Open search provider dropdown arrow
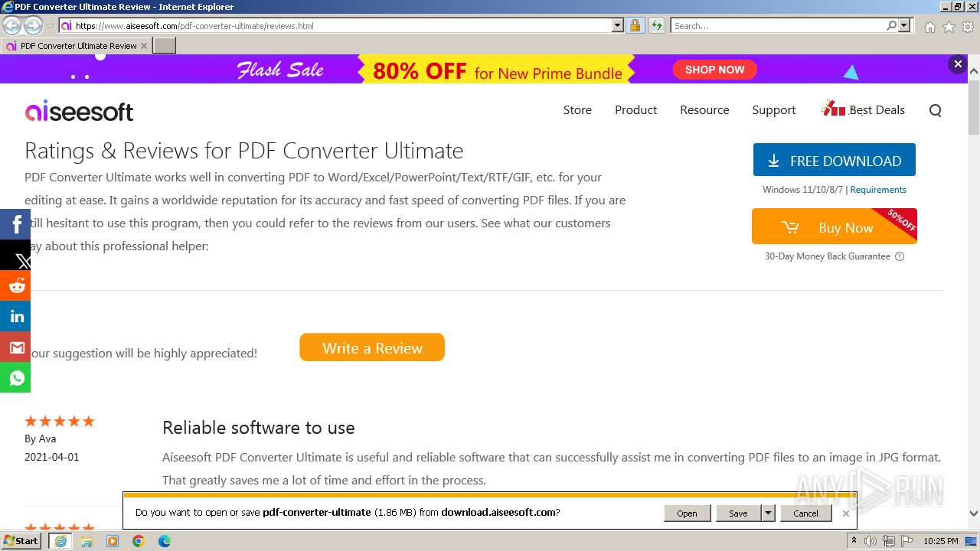Screen dimensions: 980x551 click(904, 25)
